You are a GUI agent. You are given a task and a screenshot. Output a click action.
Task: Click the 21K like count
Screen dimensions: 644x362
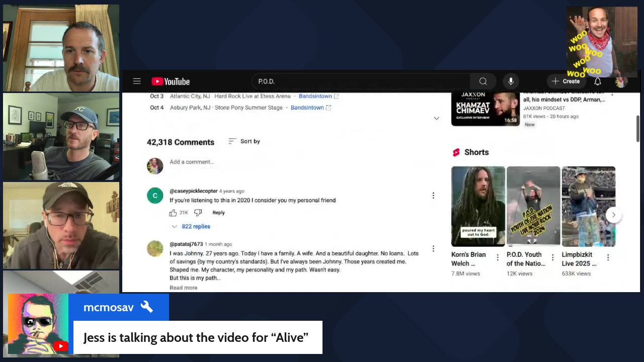tap(184, 213)
